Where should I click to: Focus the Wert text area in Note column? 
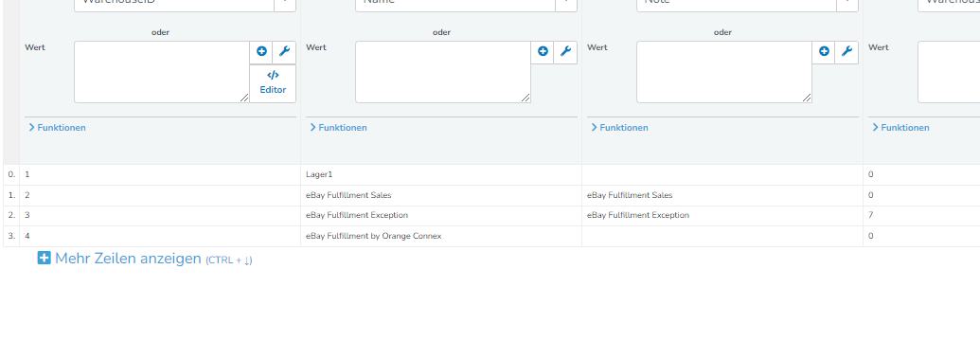point(724,72)
